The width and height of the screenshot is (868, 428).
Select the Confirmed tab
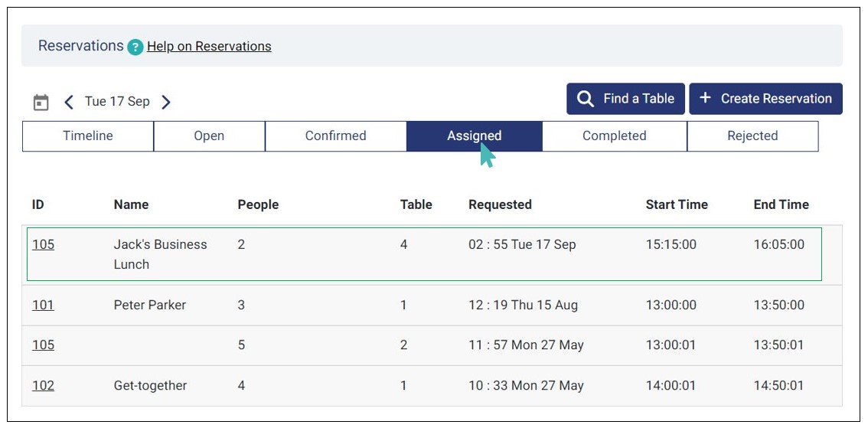(x=335, y=136)
